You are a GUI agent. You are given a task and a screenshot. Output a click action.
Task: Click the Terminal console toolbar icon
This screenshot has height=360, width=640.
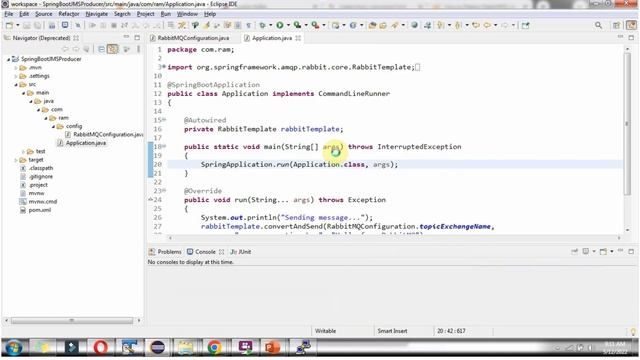(65, 25)
